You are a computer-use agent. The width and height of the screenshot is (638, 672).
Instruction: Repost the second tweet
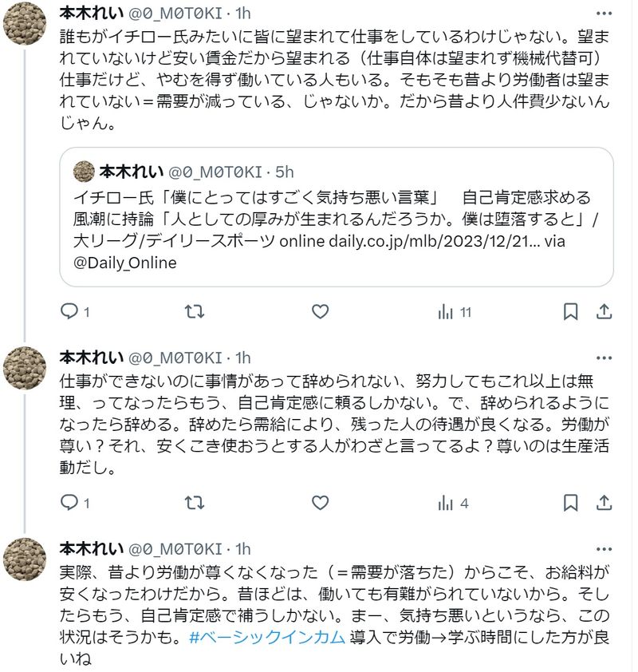point(194,503)
